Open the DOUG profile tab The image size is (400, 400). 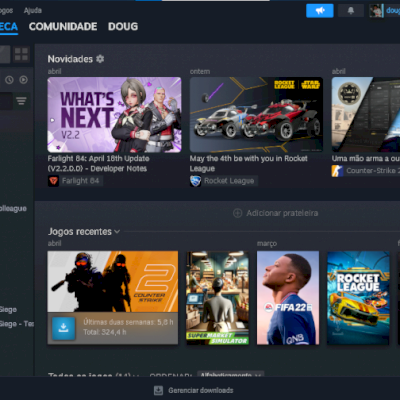pyautogui.click(x=123, y=27)
